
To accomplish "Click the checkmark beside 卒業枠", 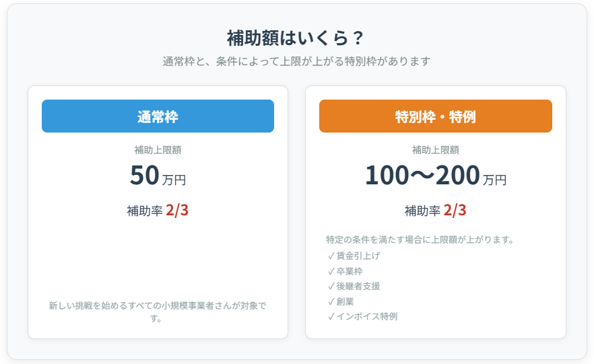I will coord(331,271).
